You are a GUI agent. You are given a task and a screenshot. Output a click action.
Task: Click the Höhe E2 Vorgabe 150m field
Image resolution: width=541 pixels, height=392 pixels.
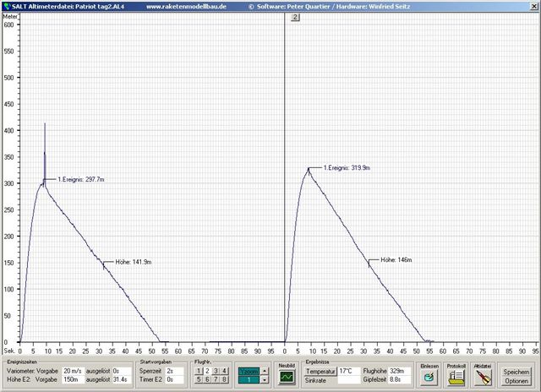click(73, 380)
